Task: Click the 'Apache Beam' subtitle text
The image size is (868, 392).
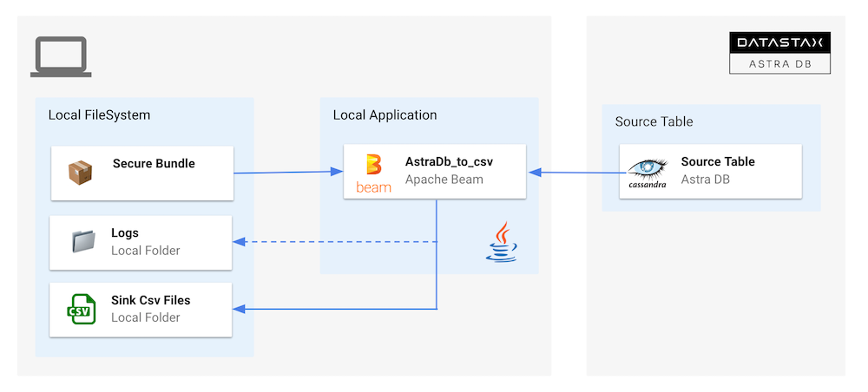Action: pyautogui.click(x=444, y=180)
